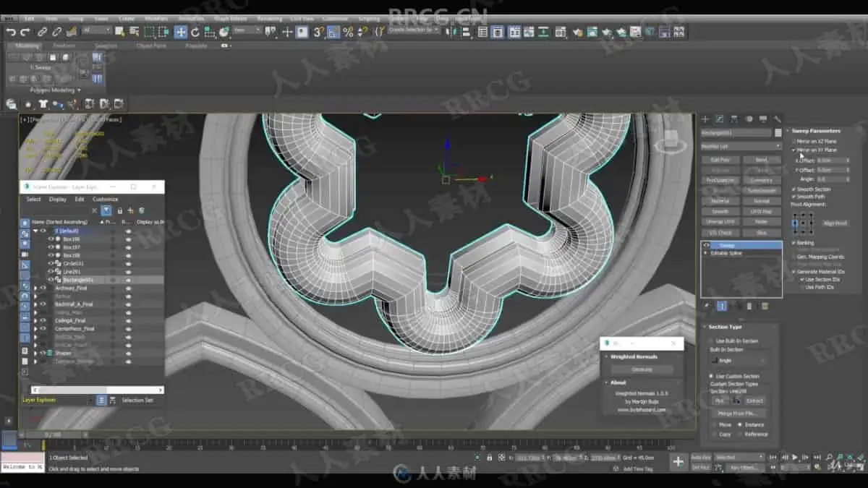Open the Polygon Modeling dropdown in ribbon
This screenshot has height=488, width=868.
pos(55,90)
